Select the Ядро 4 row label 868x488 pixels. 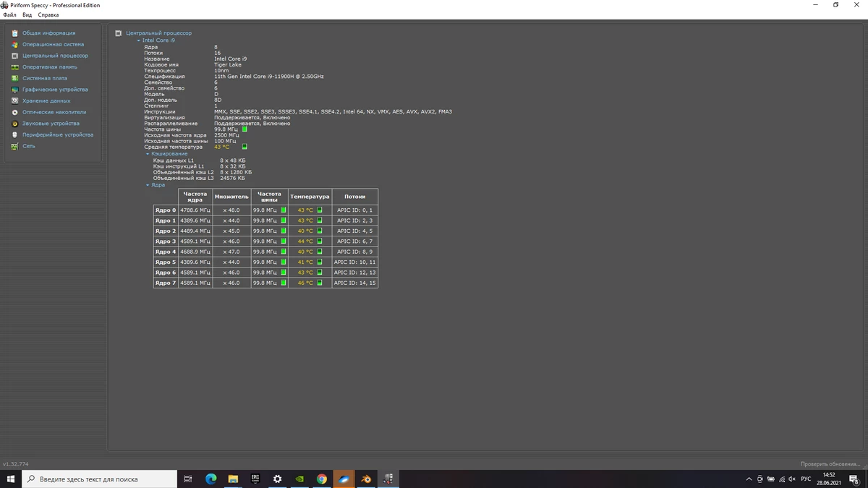[x=166, y=252]
